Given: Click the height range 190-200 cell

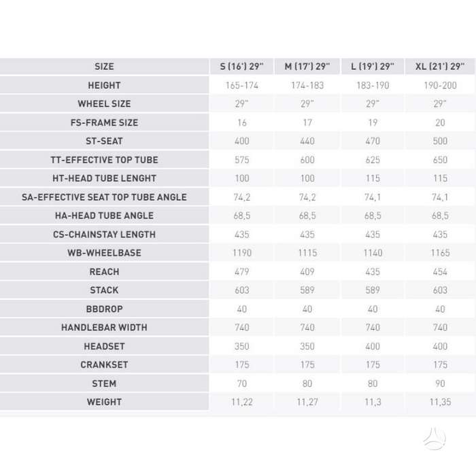Looking at the screenshot, I should coord(440,85).
